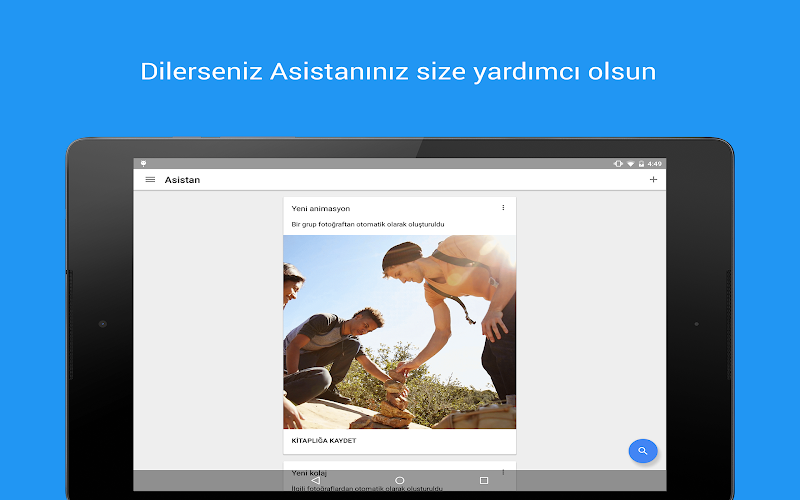Select the Asistan title text
This screenshot has height=500, width=800.
pyautogui.click(x=182, y=180)
